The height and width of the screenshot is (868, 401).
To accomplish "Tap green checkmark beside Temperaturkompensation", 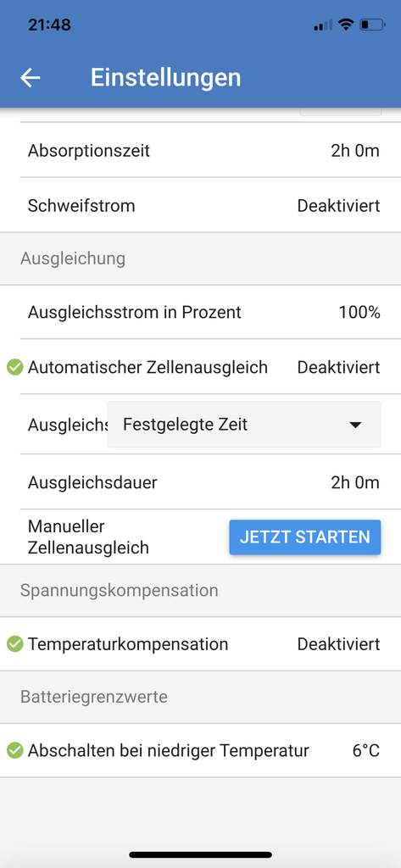I will point(15,644).
